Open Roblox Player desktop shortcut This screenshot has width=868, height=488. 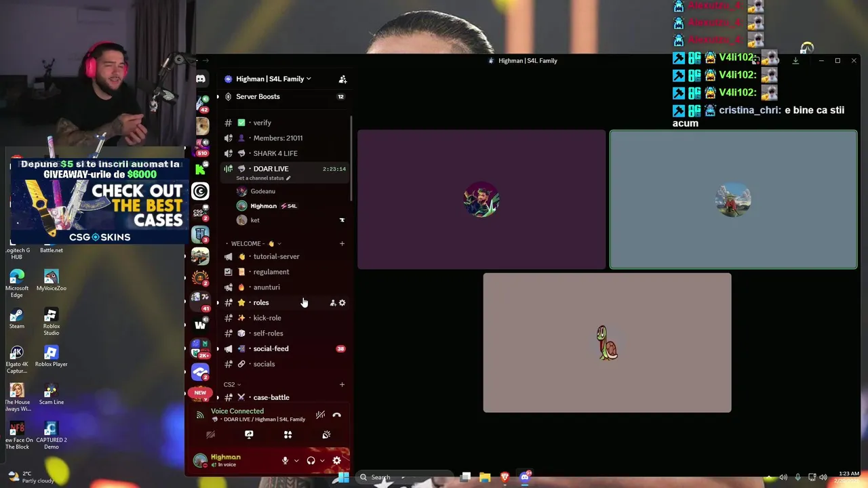pyautogui.click(x=52, y=357)
